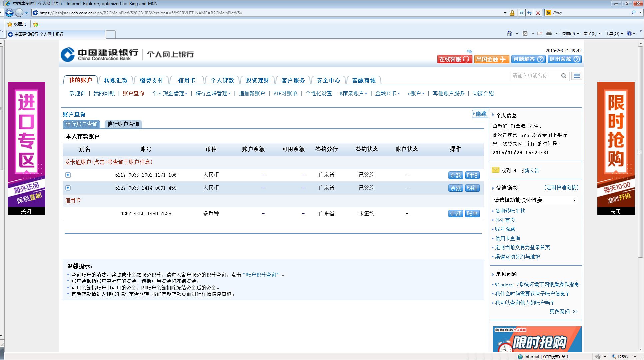The height and width of the screenshot is (360, 644).
Task: Click the IE home icon
Action: tap(509, 33)
